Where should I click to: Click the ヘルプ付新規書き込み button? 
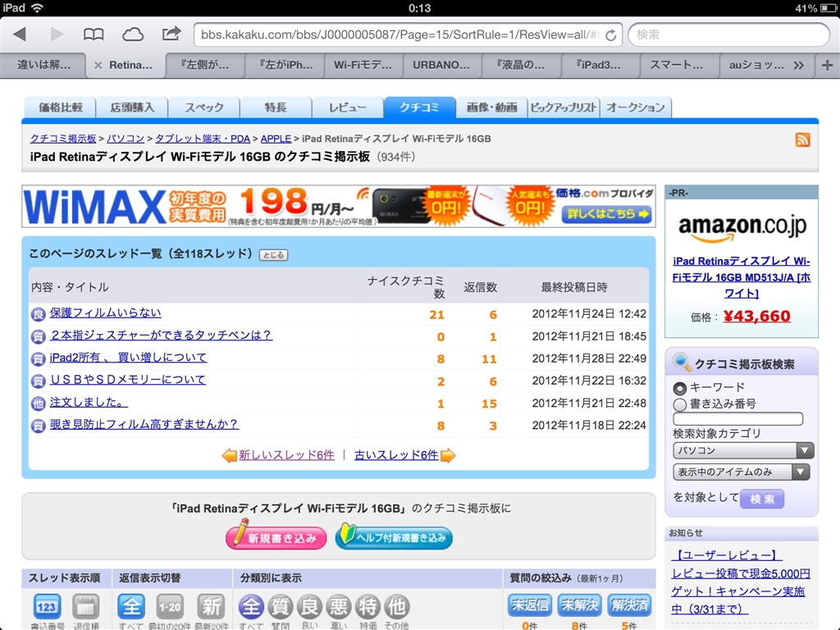coord(395,536)
